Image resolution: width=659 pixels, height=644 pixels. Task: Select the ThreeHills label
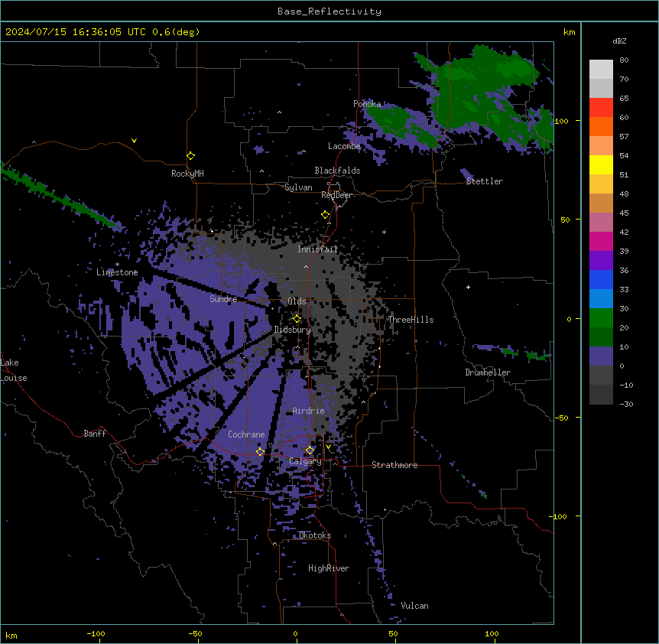pyautogui.click(x=411, y=320)
